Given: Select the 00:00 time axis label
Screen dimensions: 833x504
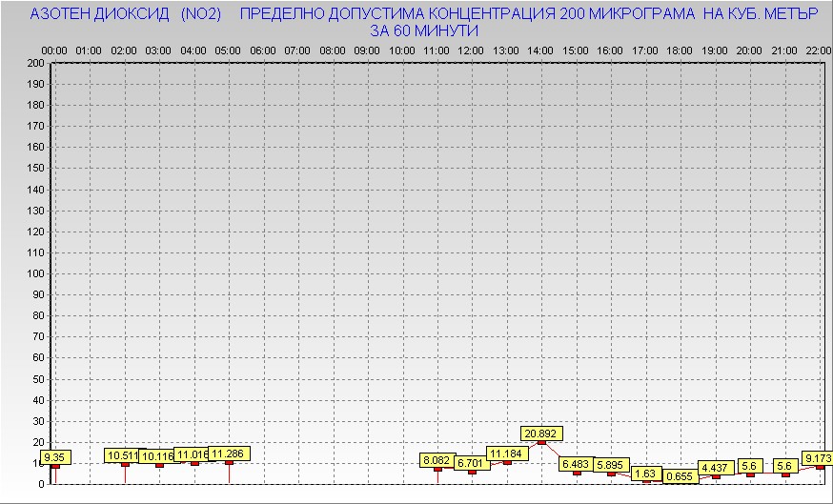Looking at the screenshot, I should click(x=54, y=50).
